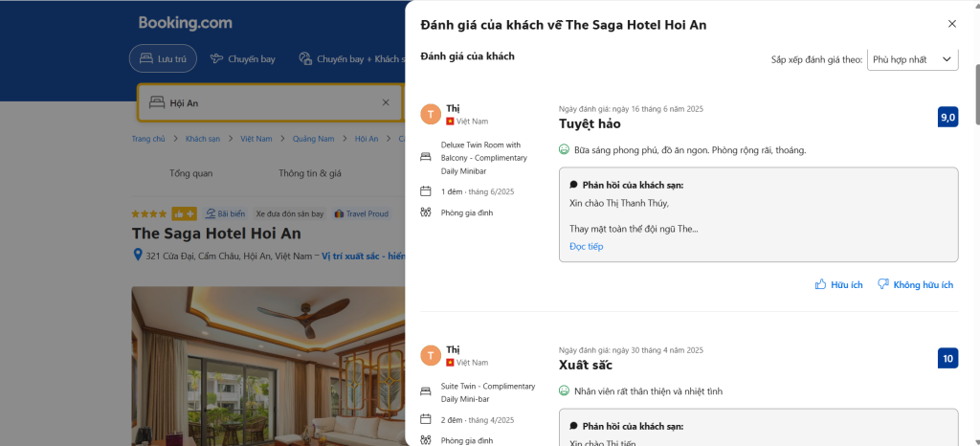Screen dimensions: 980x446
Task: Select the 'Chuyến bay' tab
Action: [243, 58]
